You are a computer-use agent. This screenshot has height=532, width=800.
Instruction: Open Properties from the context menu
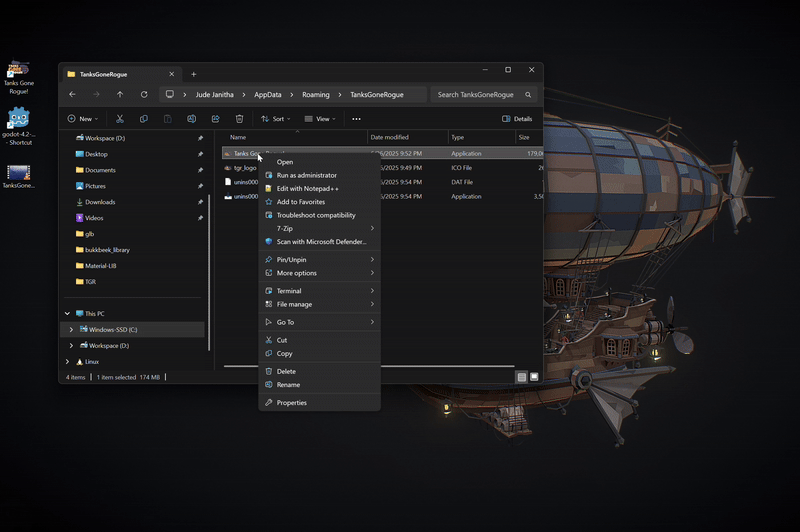pos(319,402)
